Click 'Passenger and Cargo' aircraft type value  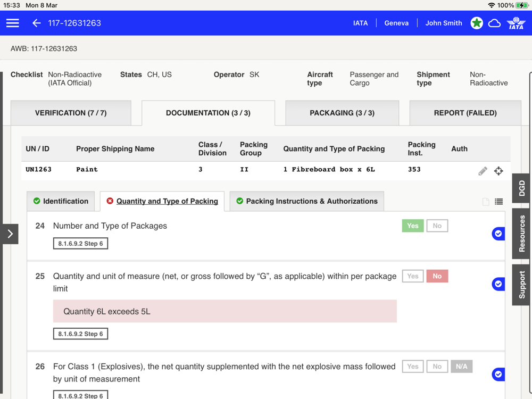tap(374, 79)
